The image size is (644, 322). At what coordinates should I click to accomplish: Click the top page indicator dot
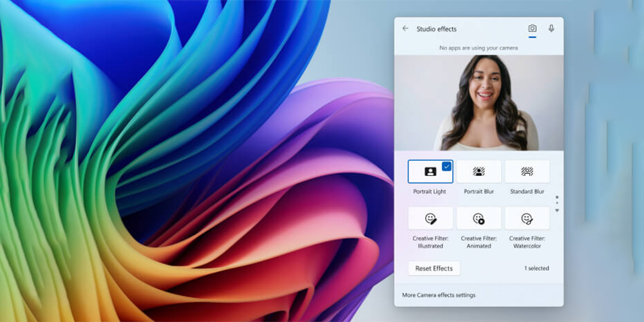coord(556,198)
